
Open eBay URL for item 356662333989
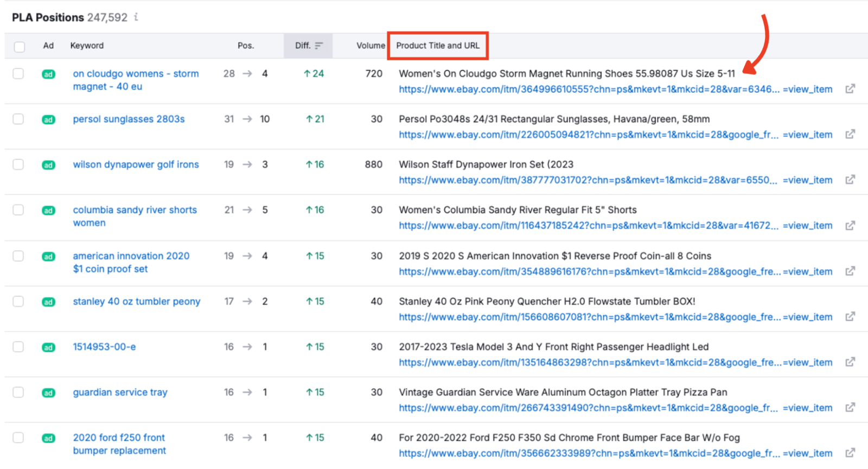click(615, 453)
